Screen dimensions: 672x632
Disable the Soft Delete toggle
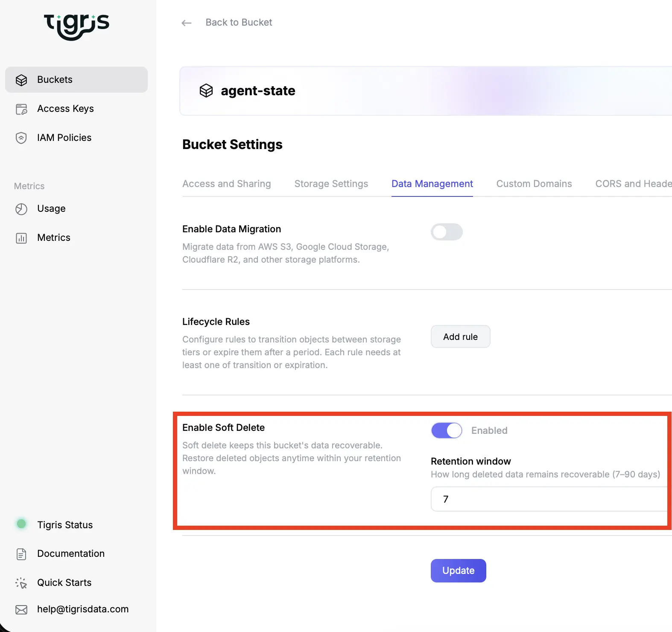(x=447, y=430)
